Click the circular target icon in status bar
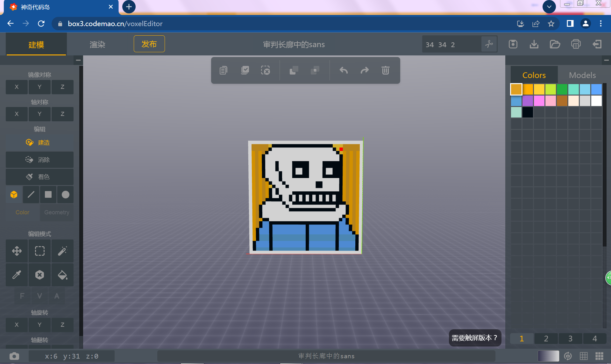Screen dimensions: 611x364 coord(568,356)
